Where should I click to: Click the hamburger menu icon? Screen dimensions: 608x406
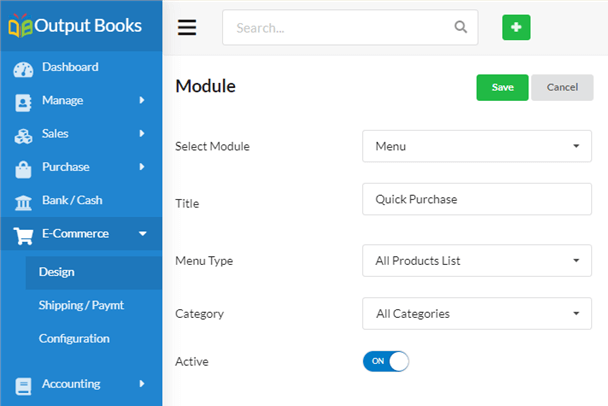(x=187, y=28)
